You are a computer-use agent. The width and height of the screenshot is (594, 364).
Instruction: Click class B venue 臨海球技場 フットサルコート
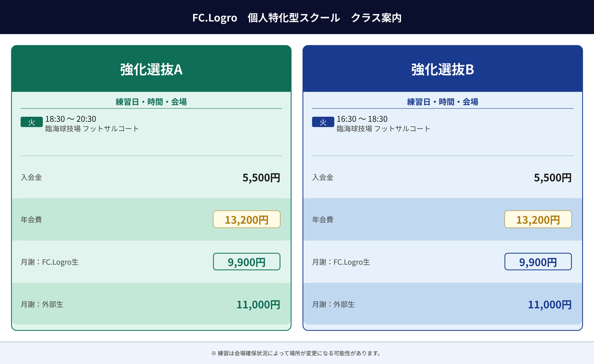coord(383,129)
